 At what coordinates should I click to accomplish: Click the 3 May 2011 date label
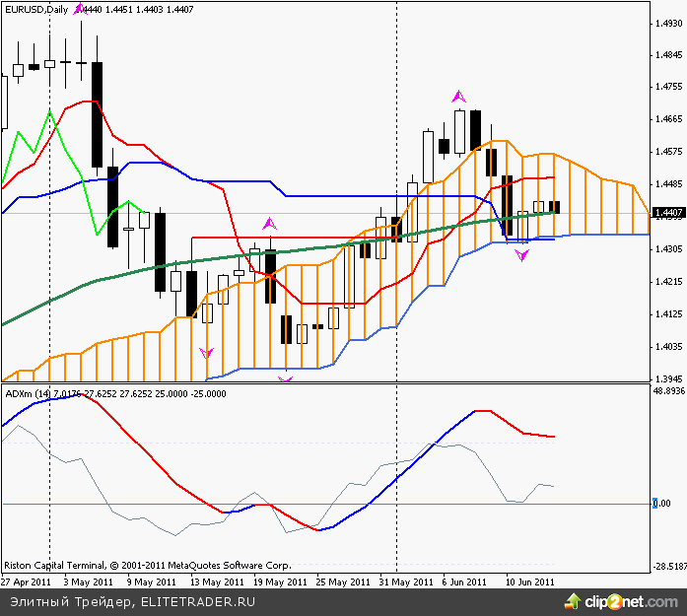[x=87, y=582]
